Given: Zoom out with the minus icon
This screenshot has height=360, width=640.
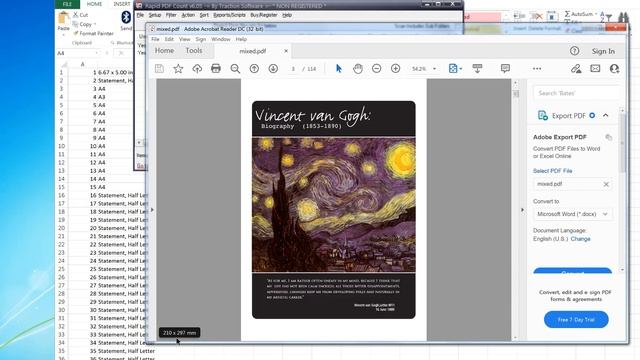Looking at the screenshot, I should (377, 69).
